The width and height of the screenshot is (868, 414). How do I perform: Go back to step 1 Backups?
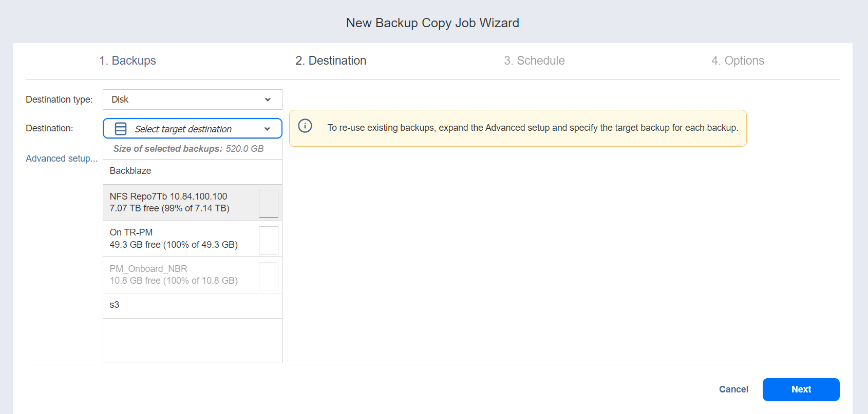coord(127,61)
